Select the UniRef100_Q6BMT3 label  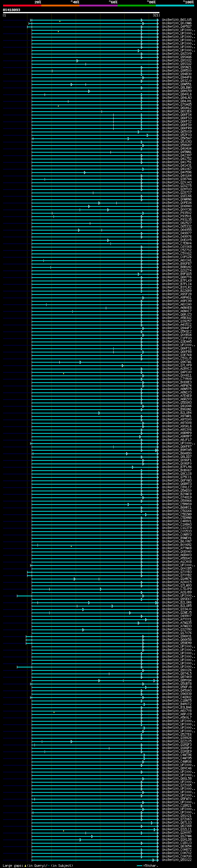click(177, 484)
